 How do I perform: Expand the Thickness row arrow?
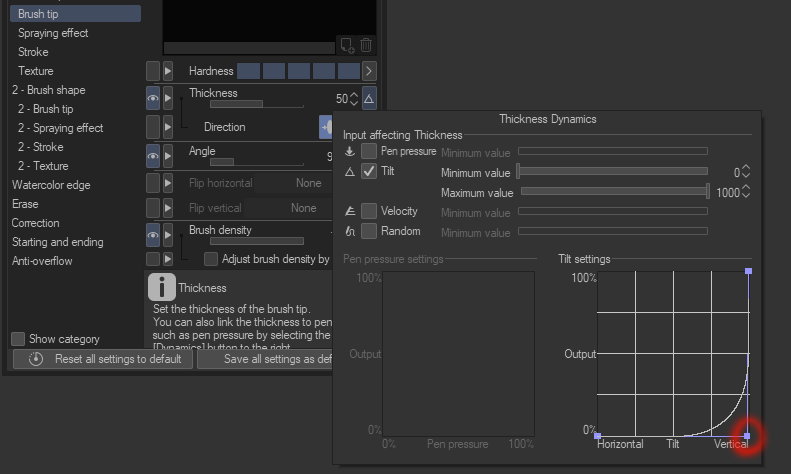[168, 98]
